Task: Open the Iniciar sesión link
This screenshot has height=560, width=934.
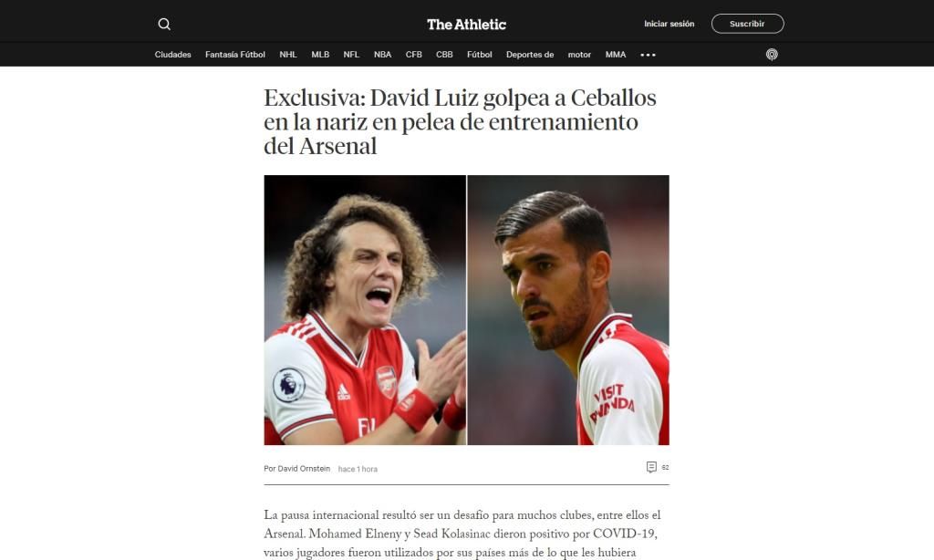Action: pyautogui.click(x=669, y=24)
